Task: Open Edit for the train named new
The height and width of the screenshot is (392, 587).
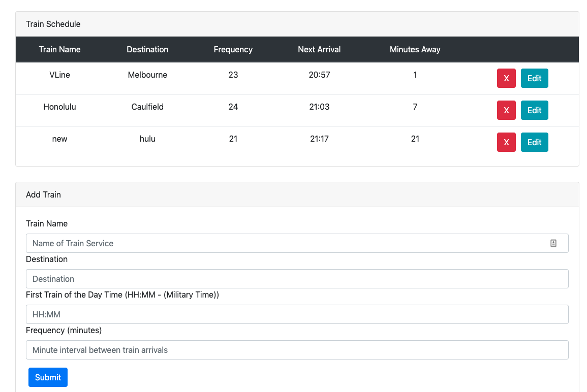Action: [x=534, y=142]
